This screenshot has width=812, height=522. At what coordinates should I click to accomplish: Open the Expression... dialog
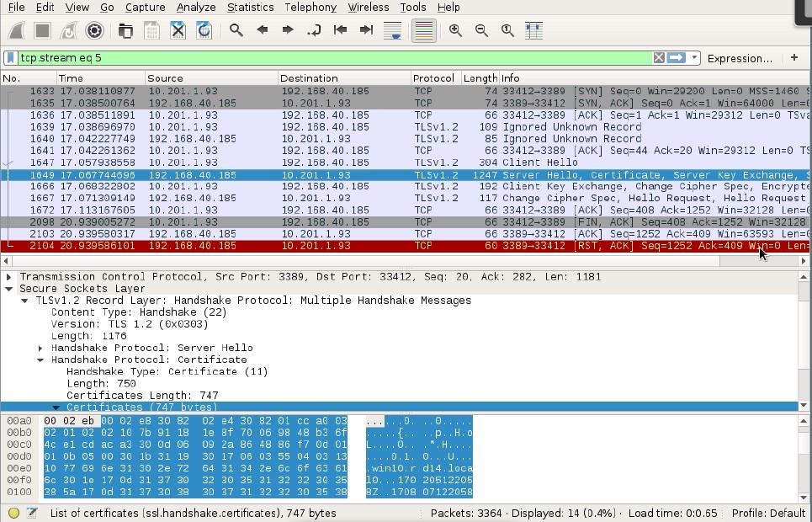coord(740,58)
